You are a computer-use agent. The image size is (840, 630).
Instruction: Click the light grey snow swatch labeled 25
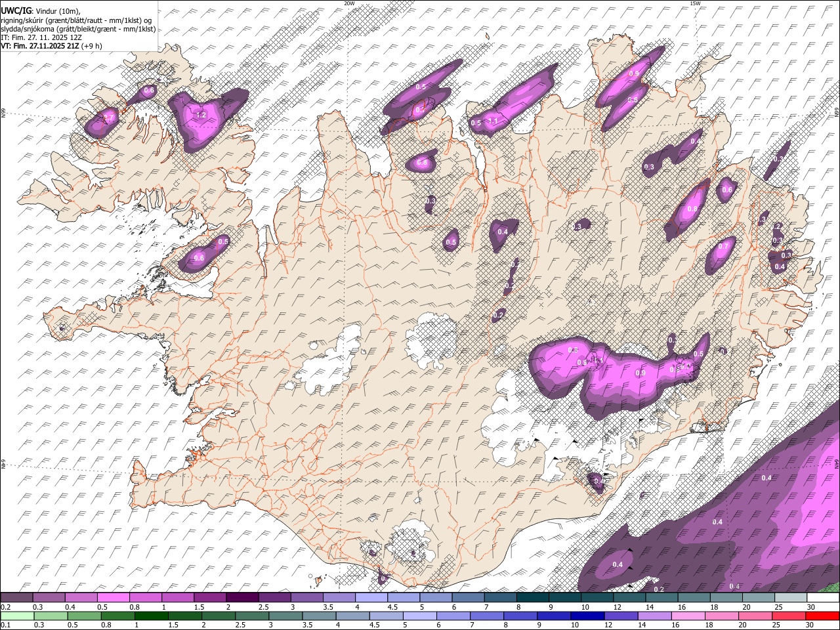(790, 598)
